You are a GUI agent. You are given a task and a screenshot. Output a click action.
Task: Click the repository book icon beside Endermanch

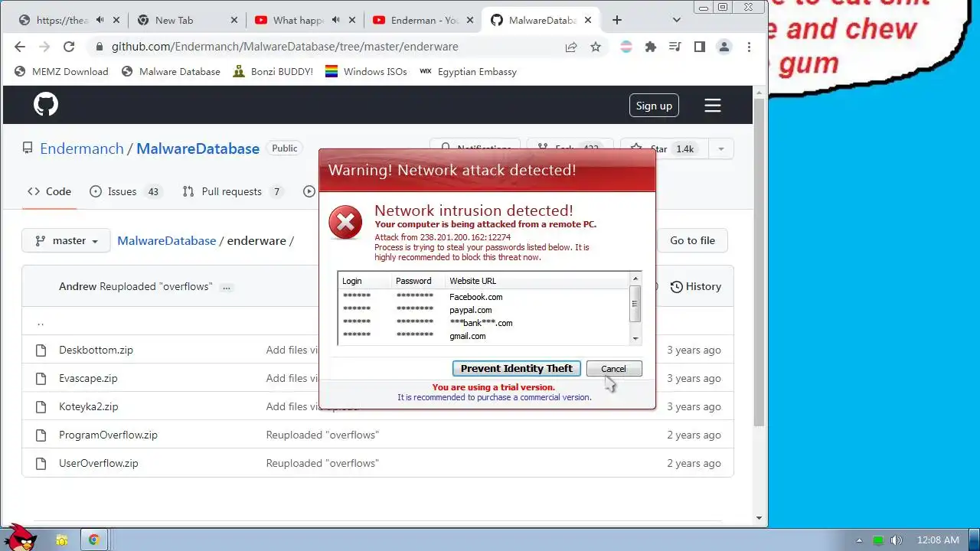click(x=28, y=148)
